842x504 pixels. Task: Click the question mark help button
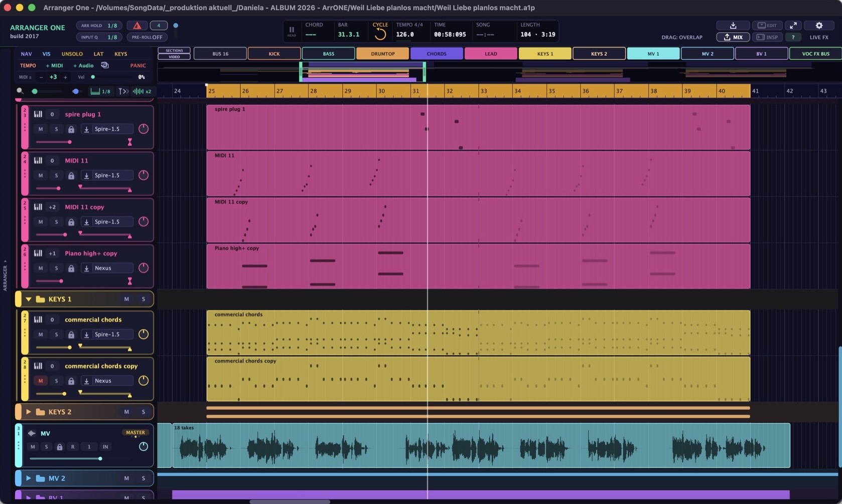[793, 37]
